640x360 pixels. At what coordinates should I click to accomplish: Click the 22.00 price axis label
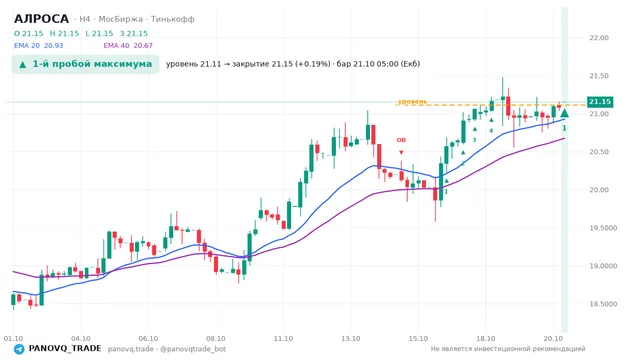point(599,38)
